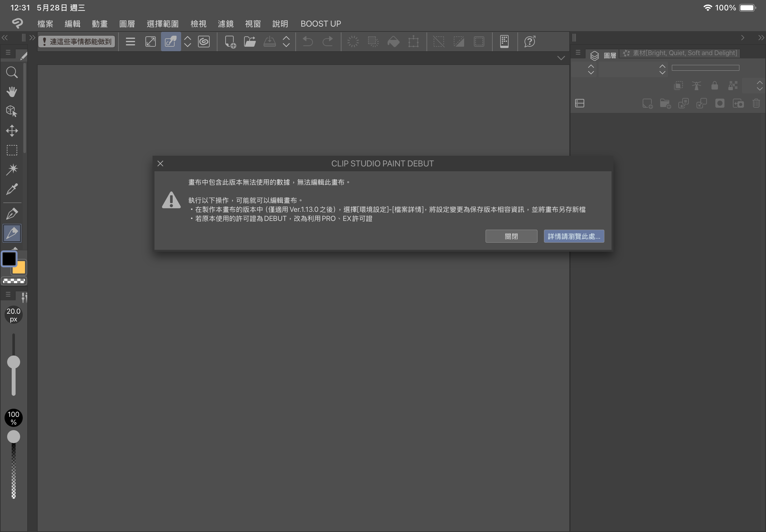Open the Clip Studio spiral icon
This screenshot has width=766, height=532.
[204, 42]
